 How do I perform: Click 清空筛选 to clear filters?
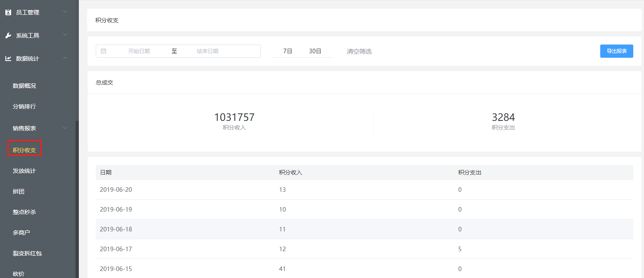click(x=359, y=52)
